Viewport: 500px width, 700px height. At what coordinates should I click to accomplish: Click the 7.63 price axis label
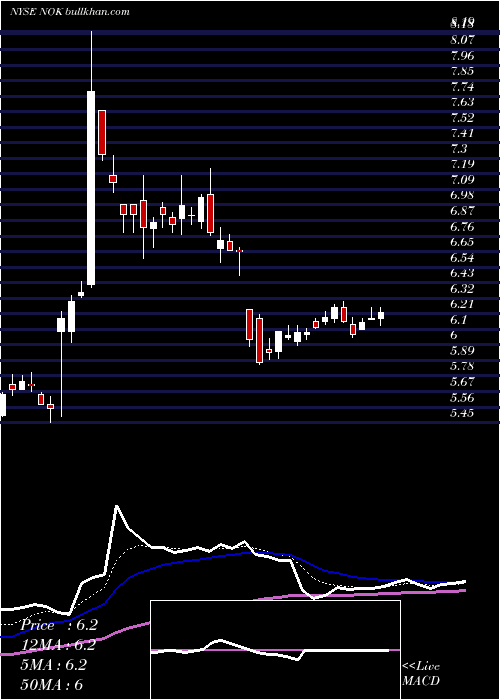tap(462, 102)
